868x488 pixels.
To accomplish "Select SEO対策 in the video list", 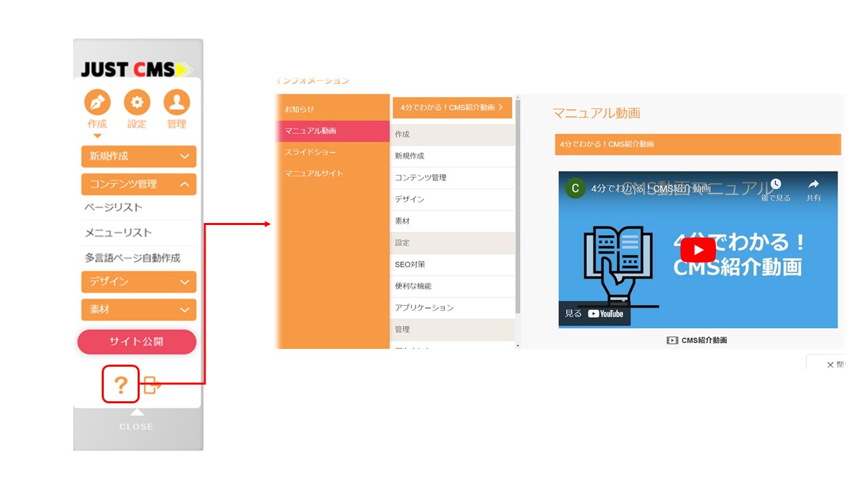I will coord(452,264).
